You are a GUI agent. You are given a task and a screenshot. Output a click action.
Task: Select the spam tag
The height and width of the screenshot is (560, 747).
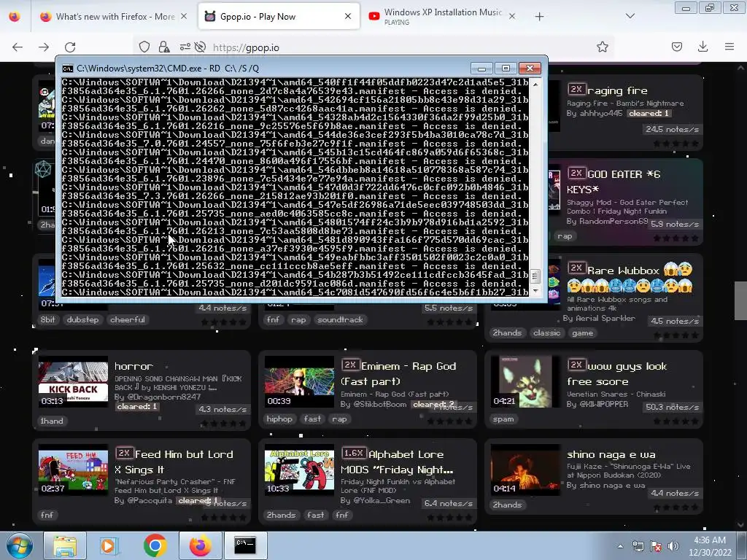[503, 419]
